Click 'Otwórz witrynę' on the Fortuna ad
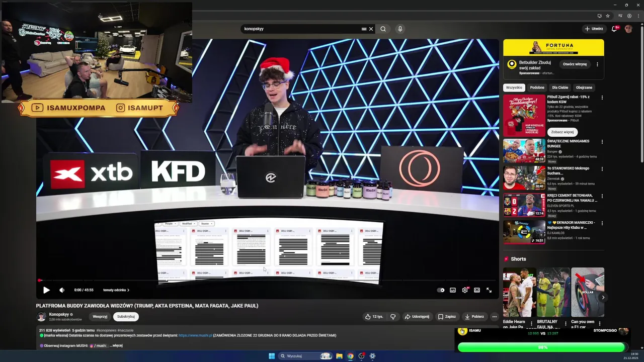The image size is (644, 362). coord(575,64)
